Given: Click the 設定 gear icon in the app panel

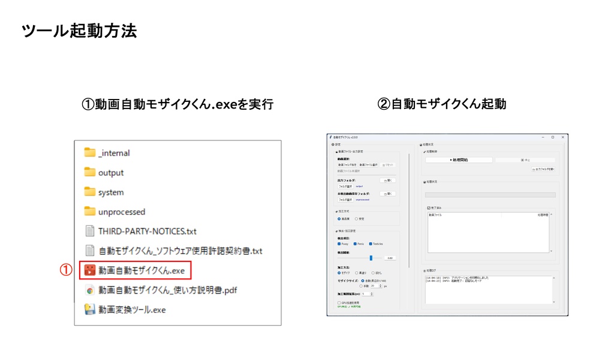Looking at the screenshot, I should click(332, 145).
